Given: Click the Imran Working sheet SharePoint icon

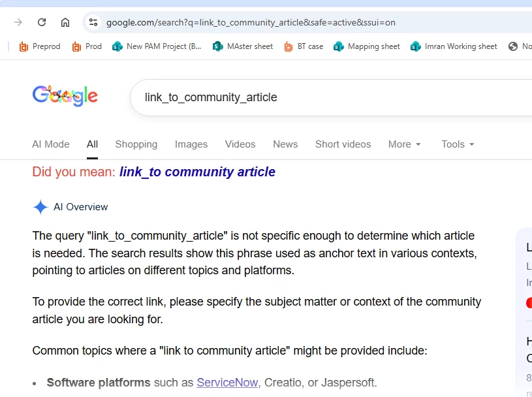Looking at the screenshot, I should (x=415, y=46).
